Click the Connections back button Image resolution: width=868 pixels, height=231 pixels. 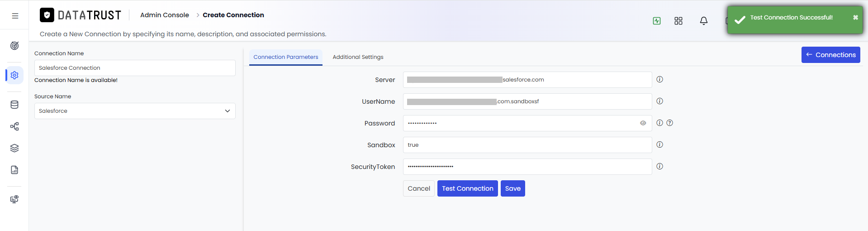830,55
